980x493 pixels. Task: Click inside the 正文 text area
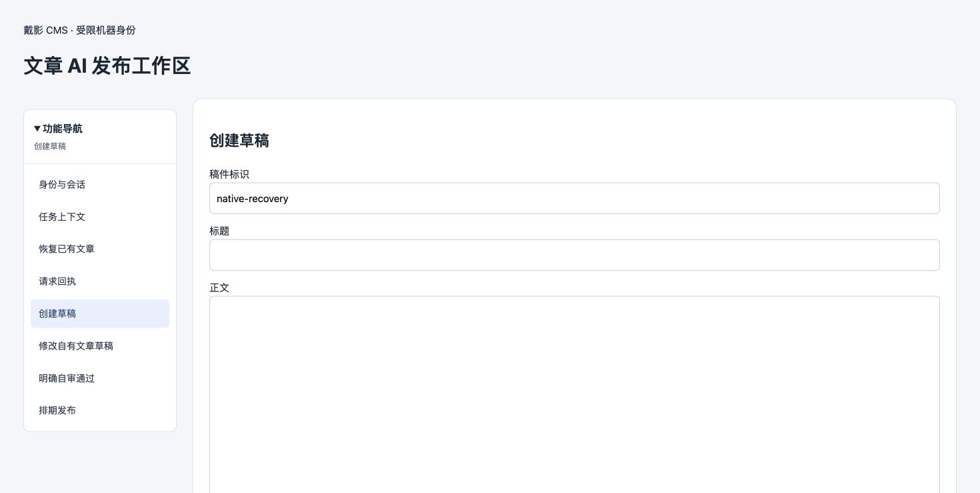pyautogui.click(x=575, y=394)
